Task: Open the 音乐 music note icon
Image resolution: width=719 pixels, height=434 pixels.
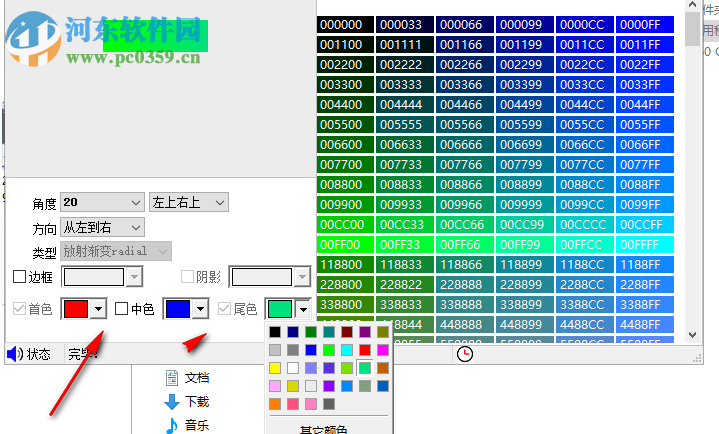Action: pos(172,426)
